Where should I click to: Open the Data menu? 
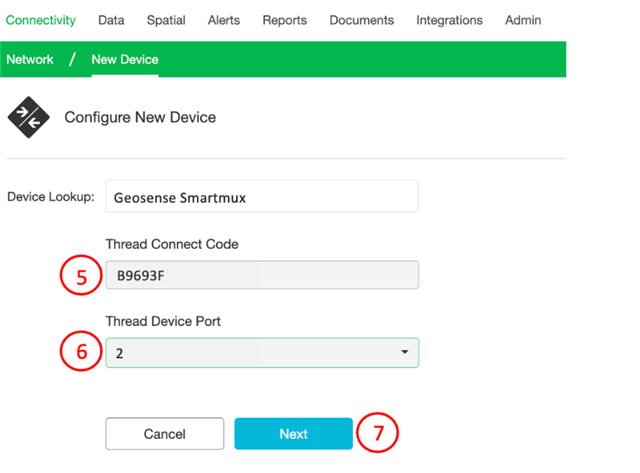coord(111,20)
